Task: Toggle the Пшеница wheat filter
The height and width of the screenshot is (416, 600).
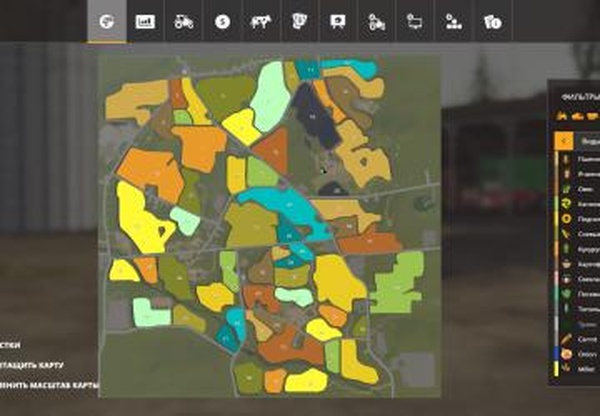Action: (x=579, y=159)
